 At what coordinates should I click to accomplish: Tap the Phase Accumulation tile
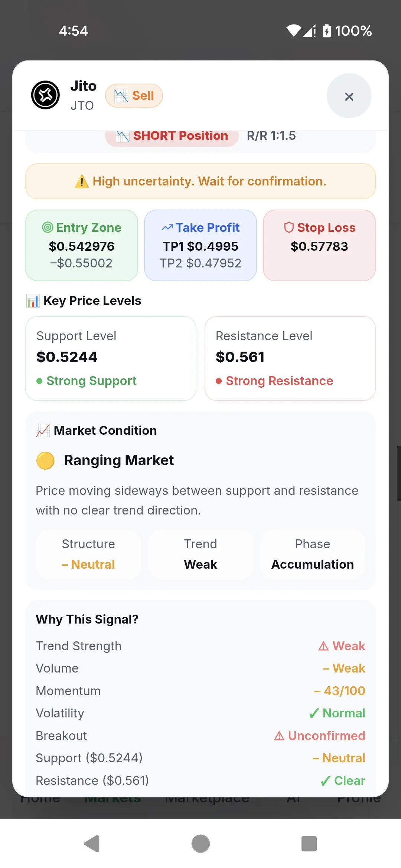pos(313,555)
